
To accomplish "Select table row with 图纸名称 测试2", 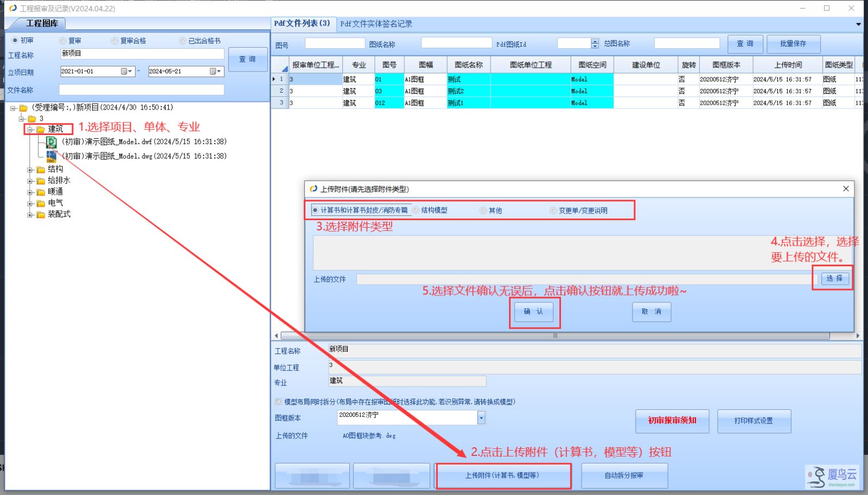I will [567, 91].
